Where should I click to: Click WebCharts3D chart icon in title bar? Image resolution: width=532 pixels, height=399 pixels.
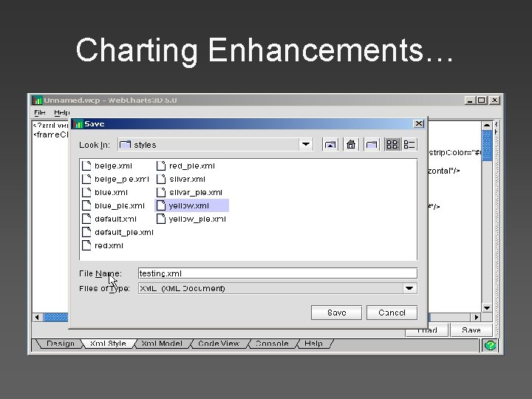point(37,100)
